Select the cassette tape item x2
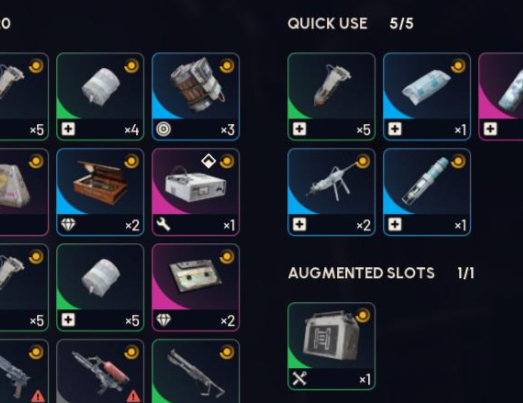 (x=196, y=288)
